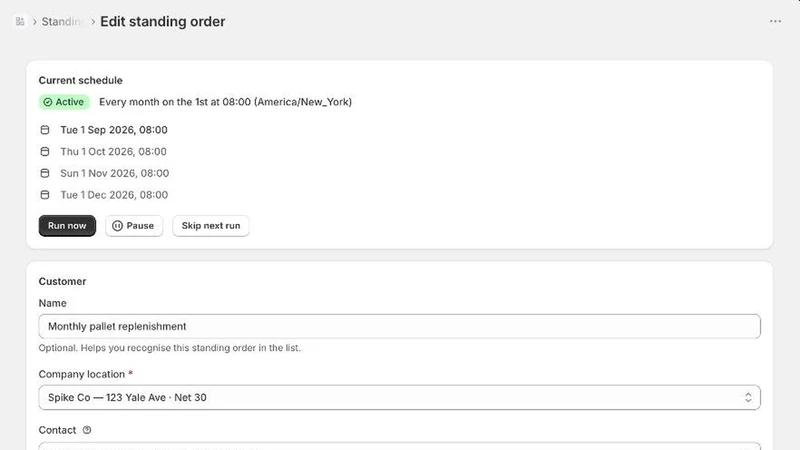Select the date Tue 1 Sep 2026, 08:00
This screenshot has height=450, width=800.
click(x=114, y=130)
